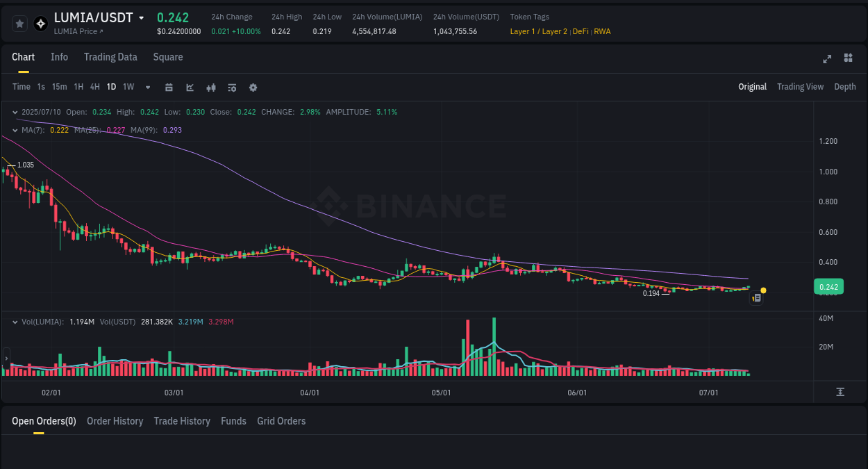
Task: Open the LUMIA Price link
Action: [78, 31]
